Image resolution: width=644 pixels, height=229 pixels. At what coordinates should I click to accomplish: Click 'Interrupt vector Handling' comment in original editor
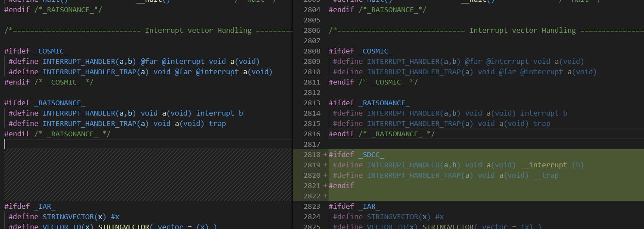[198, 30]
